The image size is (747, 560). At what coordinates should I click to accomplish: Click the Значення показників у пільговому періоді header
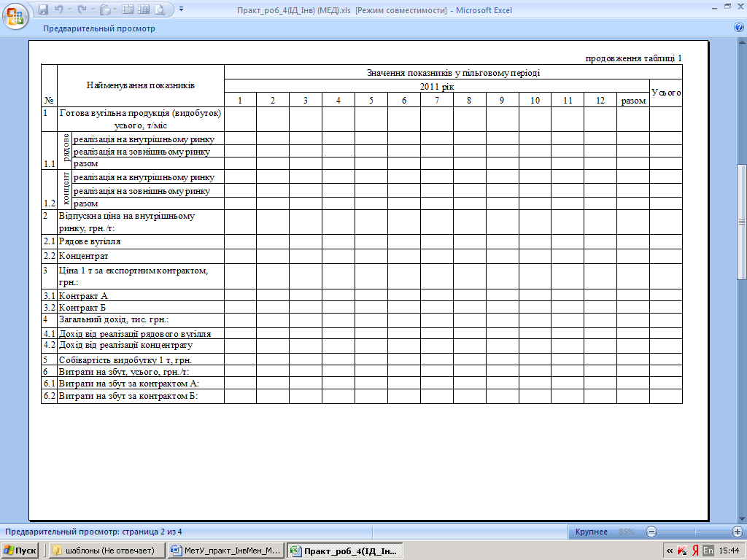(453, 72)
